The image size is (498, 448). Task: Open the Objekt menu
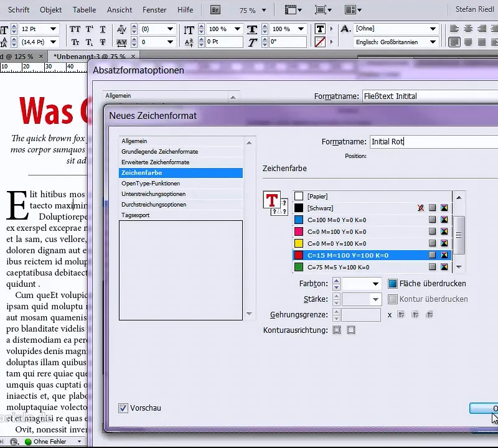point(51,10)
